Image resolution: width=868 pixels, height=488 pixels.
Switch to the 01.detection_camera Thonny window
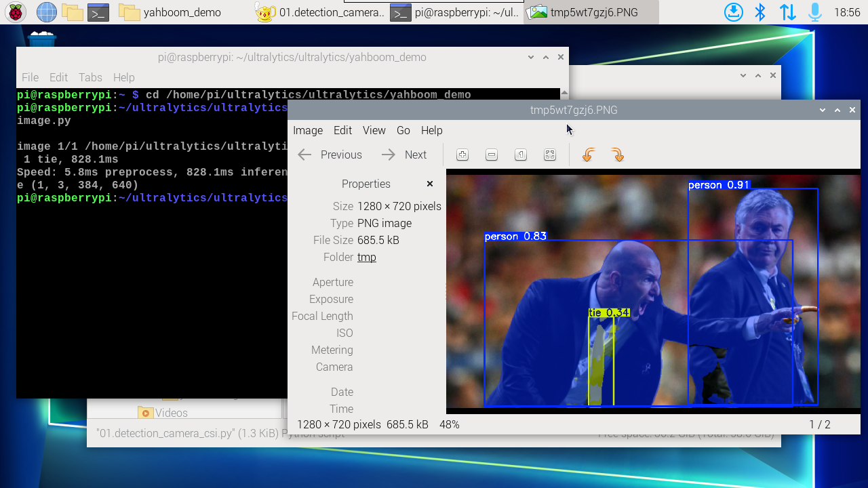tap(320, 12)
